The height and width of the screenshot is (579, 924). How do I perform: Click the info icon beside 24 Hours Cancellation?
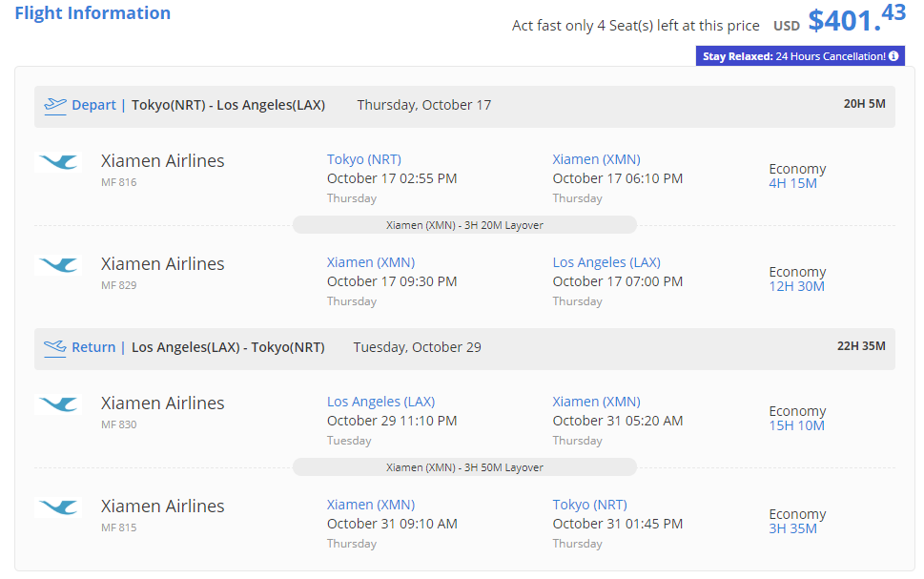[893, 56]
